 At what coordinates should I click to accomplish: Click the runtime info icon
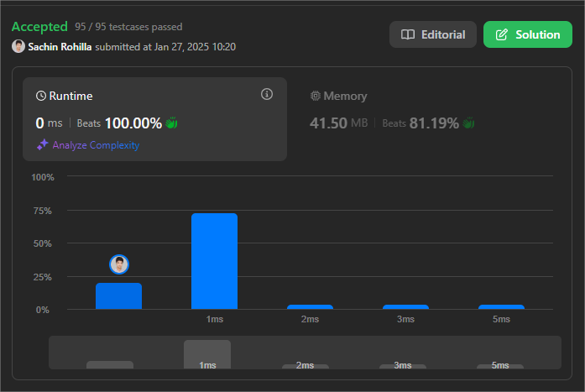click(x=266, y=94)
